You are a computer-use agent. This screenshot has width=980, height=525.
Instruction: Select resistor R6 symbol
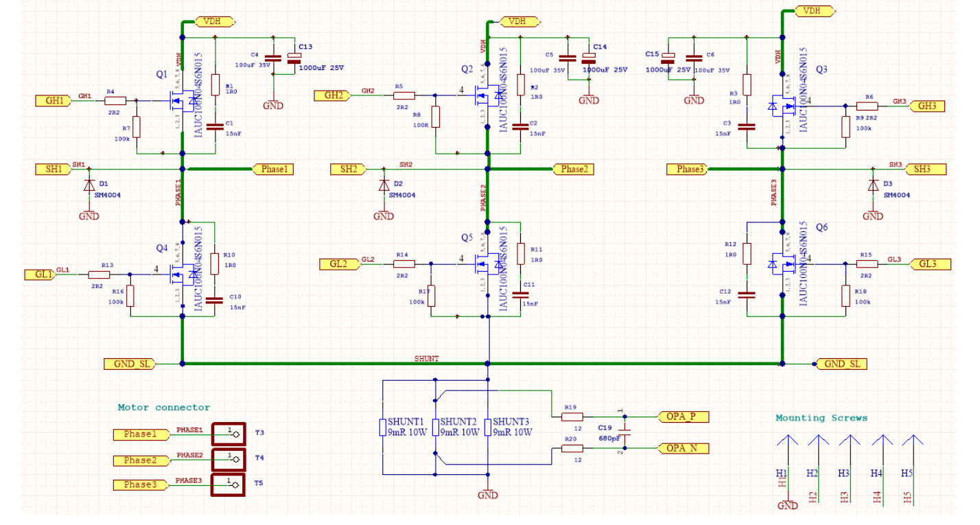(867, 106)
